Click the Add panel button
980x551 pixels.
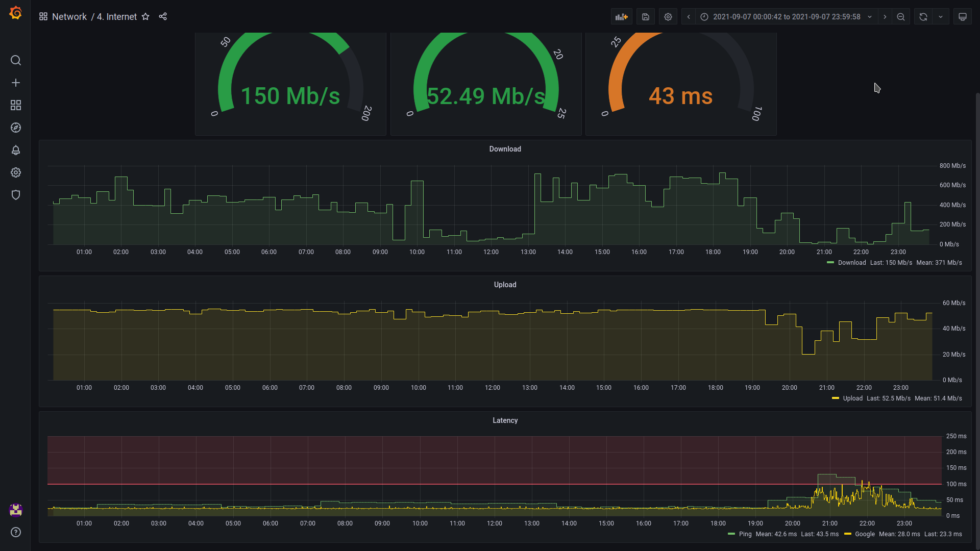click(621, 17)
